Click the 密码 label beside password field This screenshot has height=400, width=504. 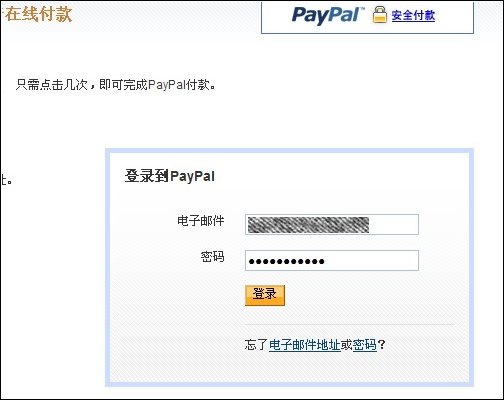pyautogui.click(x=212, y=257)
